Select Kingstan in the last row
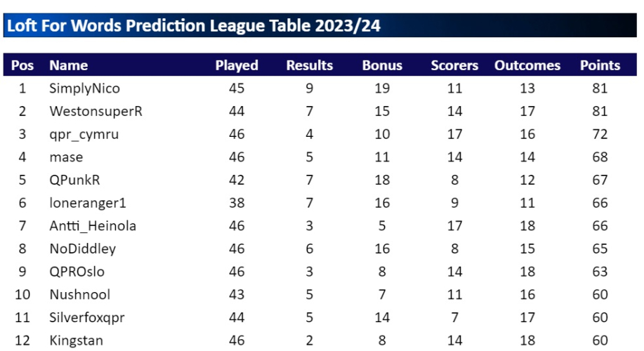Screen dimensions: 644x351 click(76, 340)
